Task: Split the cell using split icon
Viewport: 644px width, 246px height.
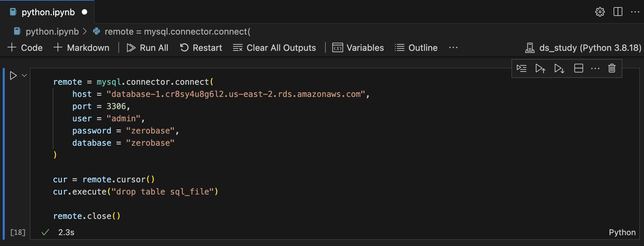Action: [x=578, y=68]
